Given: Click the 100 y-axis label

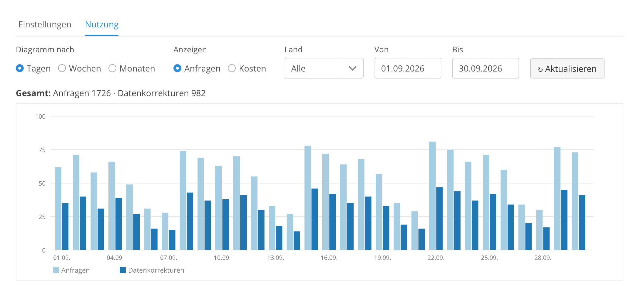Looking at the screenshot, I should pos(40,117).
